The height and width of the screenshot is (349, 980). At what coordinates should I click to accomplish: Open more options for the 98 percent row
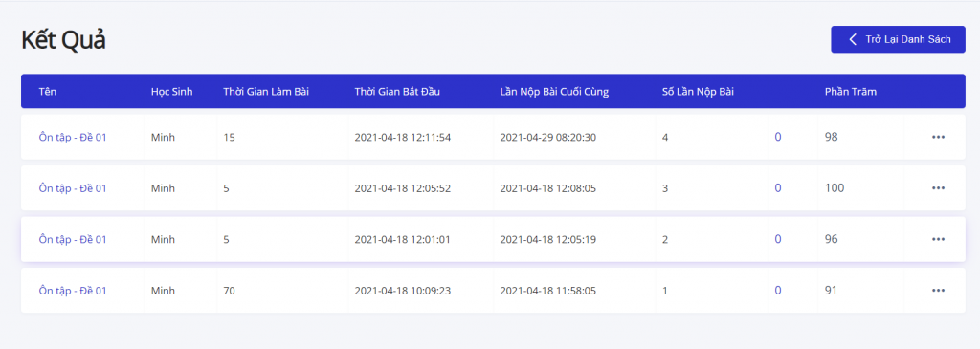coord(938,137)
